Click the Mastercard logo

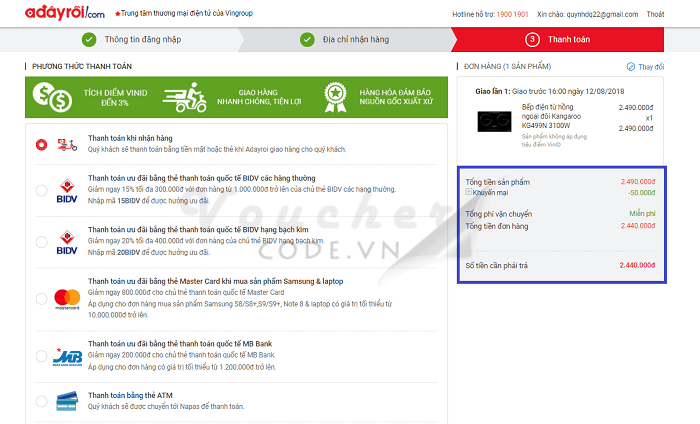pyautogui.click(x=67, y=299)
